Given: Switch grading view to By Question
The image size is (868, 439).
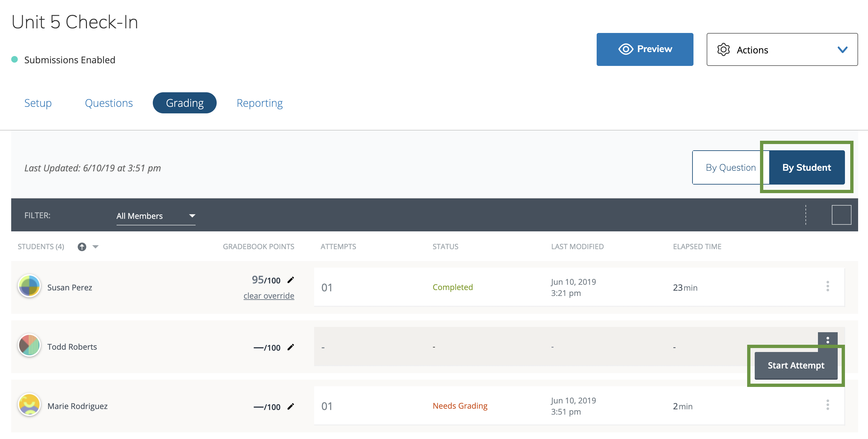Looking at the screenshot, I should 730,167.
